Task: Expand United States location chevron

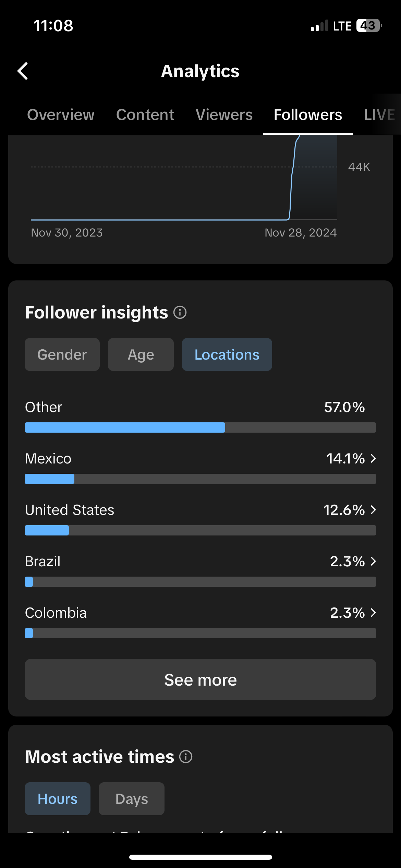Action: pyautogui.click(x=373, y=510)
